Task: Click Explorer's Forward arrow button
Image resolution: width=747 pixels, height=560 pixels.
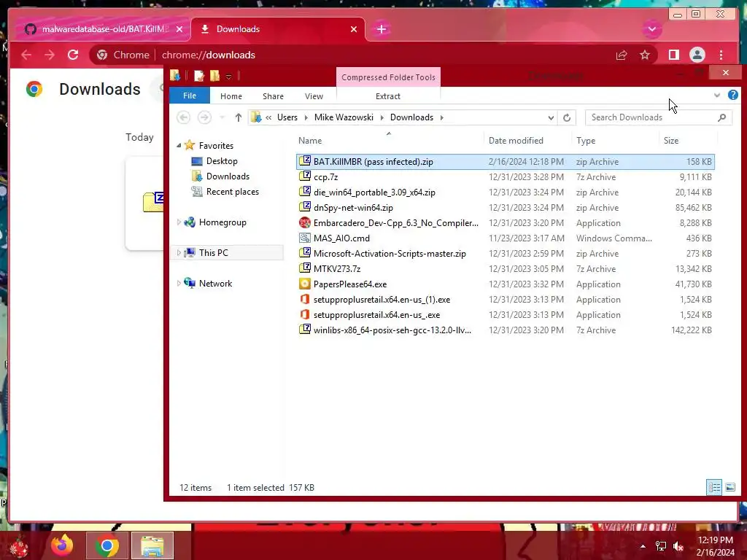Action: pos(204,117)
